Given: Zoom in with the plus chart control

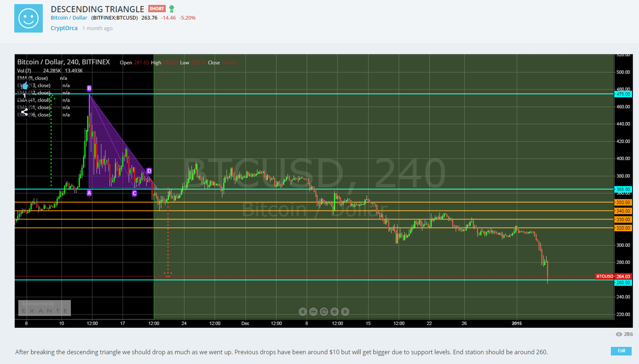Looking at the screenshot, I should (x=334, y=311).
